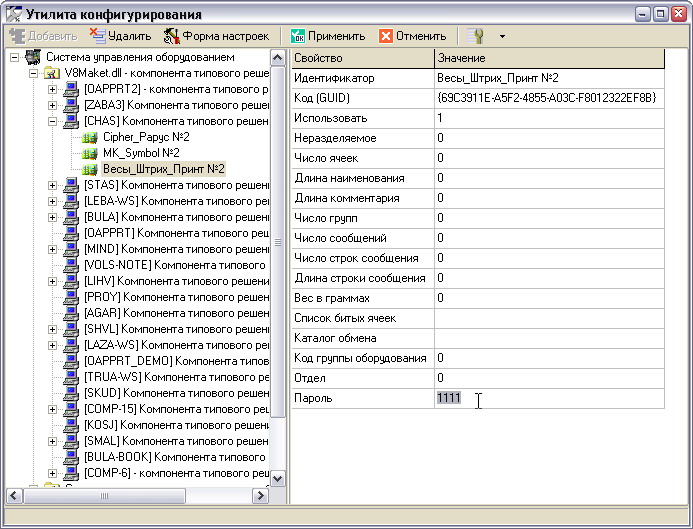Viewport: 693px width, 529px height.
Task: Click the V8Maket.dll component icon
Action: point(51,73)
